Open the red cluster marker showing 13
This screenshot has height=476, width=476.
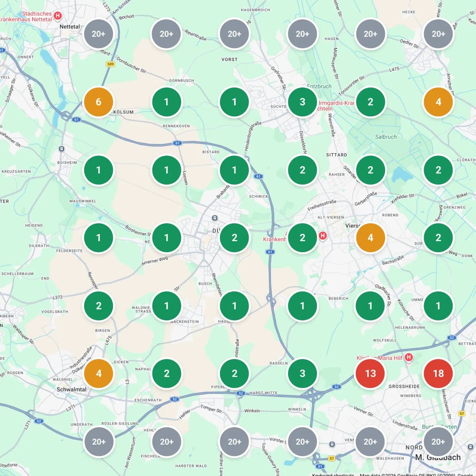[370, 373]
